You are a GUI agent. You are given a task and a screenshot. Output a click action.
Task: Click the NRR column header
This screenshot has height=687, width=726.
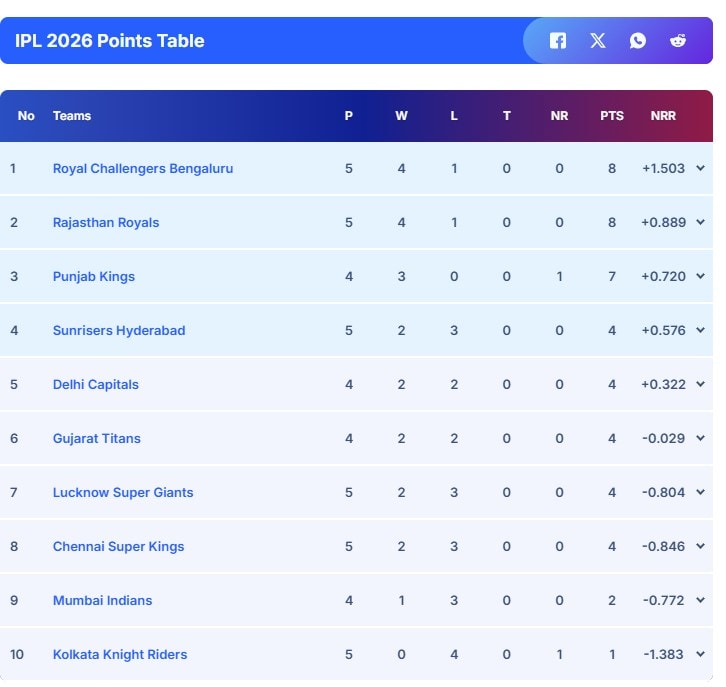(x=663, y=116)
